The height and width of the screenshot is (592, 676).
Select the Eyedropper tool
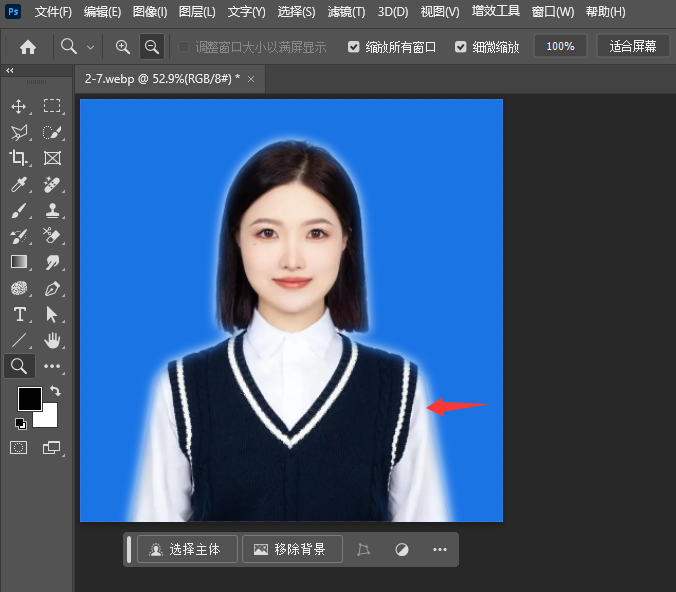[x=19, y=184]
